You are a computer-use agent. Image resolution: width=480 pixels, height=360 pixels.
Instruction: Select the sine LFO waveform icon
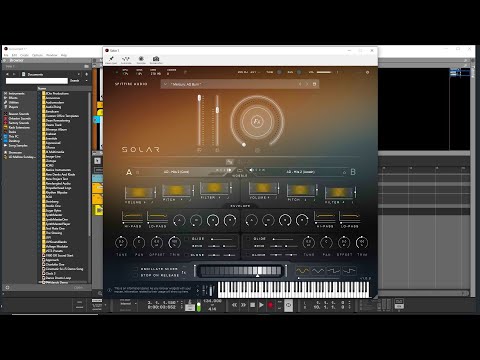click(x=303, y=271)
